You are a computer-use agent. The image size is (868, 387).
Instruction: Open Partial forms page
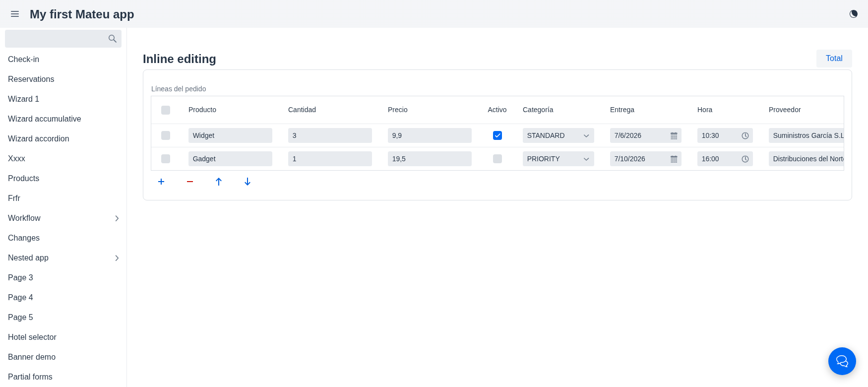coord(30,377)
